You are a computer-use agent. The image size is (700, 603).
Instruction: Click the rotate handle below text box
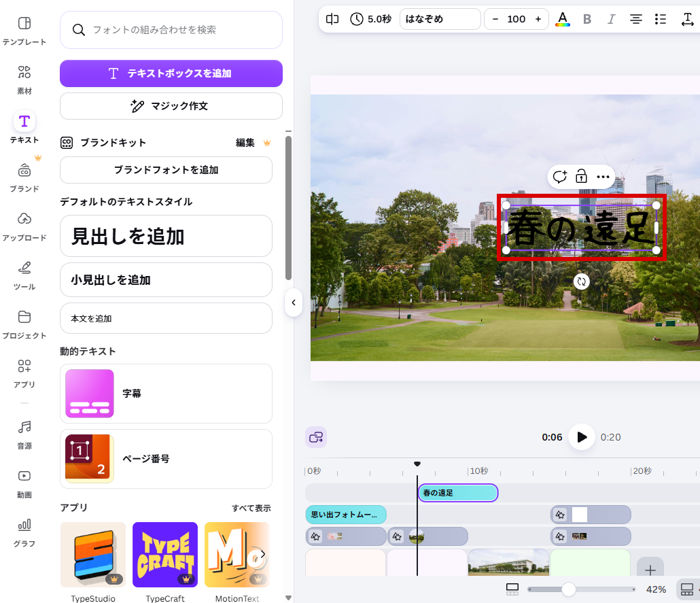581,281
